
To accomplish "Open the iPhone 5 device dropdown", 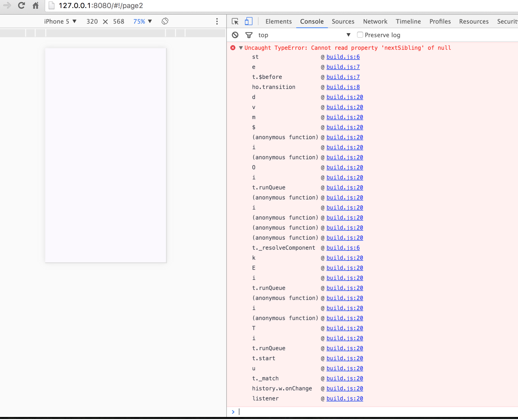I will [60, 21].
